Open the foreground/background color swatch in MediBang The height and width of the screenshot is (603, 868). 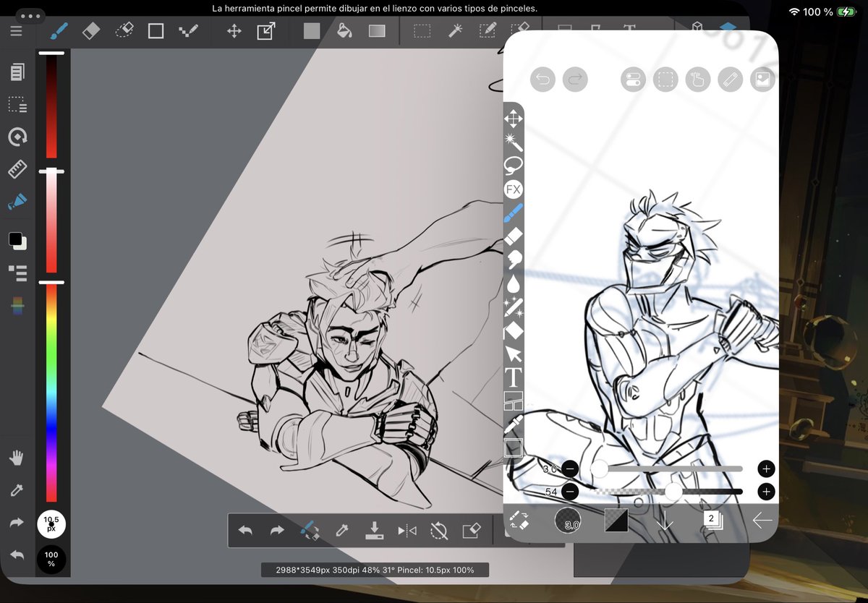tap(17, 241)
